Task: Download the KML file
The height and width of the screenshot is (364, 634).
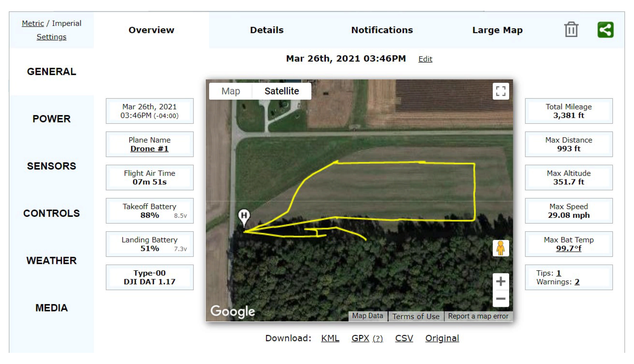Action: point(330,338)
